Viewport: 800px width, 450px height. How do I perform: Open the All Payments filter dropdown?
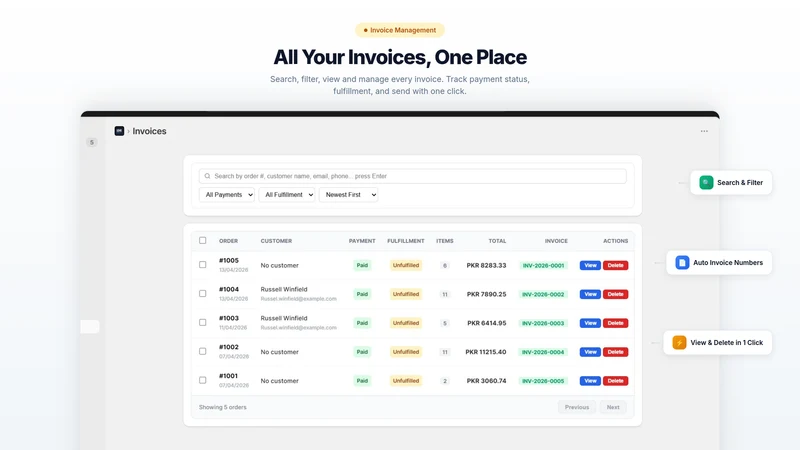[227, 194]
